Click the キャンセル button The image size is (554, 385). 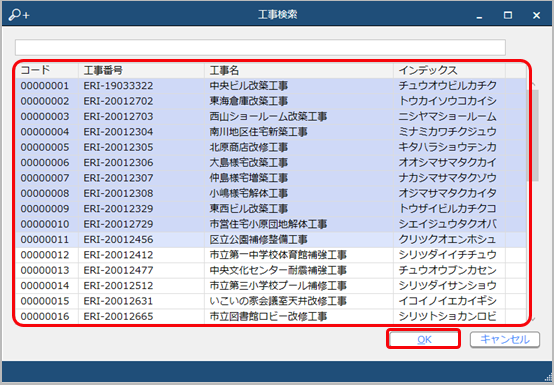505,339
